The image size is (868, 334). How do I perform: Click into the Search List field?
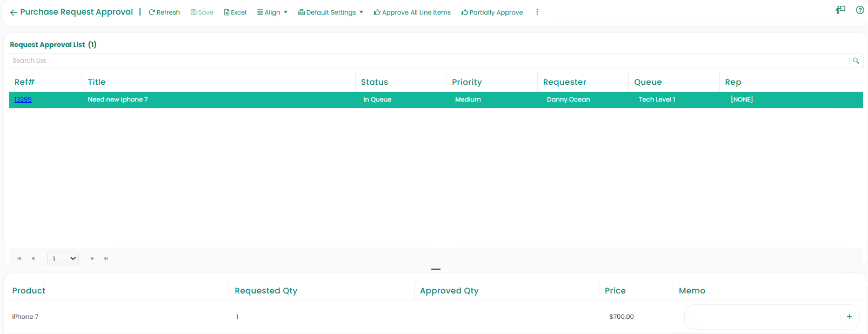(427, 61)
